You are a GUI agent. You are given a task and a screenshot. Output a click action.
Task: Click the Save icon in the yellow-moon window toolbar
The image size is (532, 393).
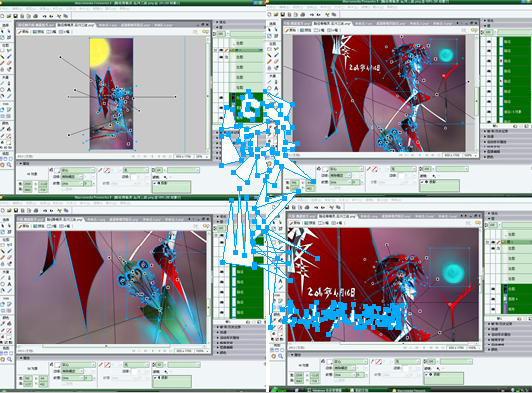pyautogui.click(x=15, y=16)
